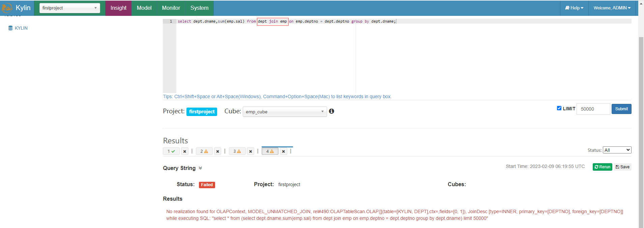Image resolution: width=644 pixels, height=228 pixels.
Task: Click the LIMIT value field showing 50000
Action: click(593, 109)
